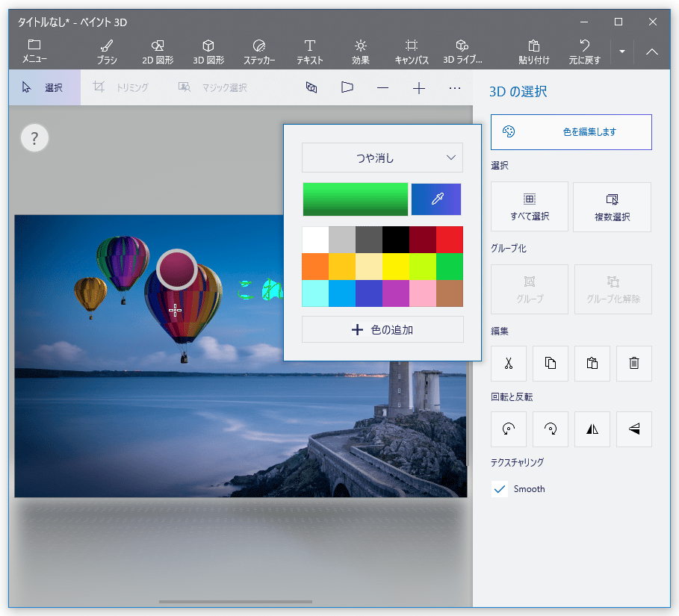The width and height of the screenshot is (679, 616).
Task: Select the black color swatch
Action: [396, 240]
